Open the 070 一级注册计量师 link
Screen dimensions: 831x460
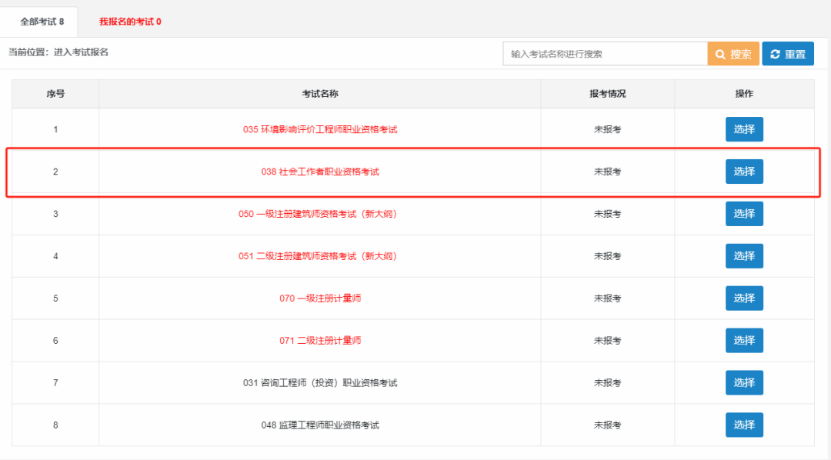coord(320,298)
